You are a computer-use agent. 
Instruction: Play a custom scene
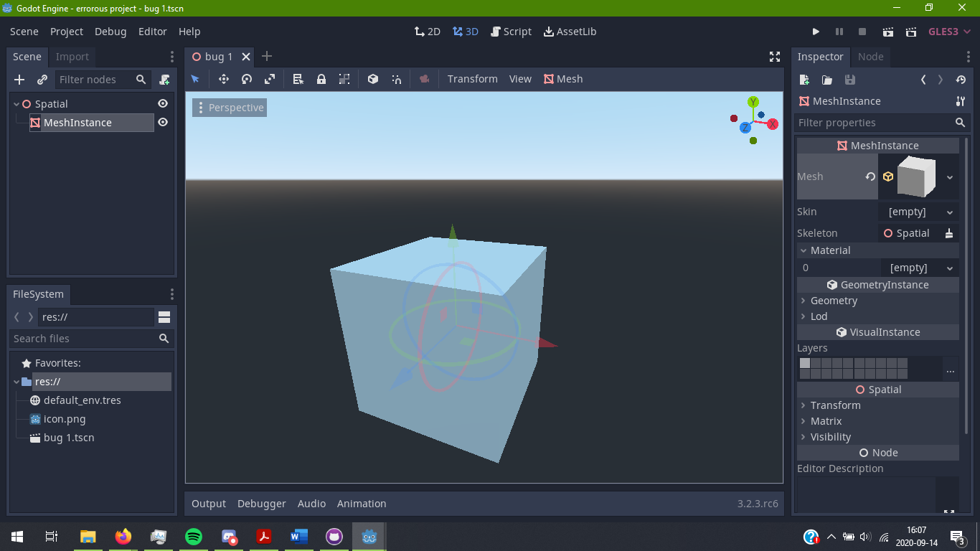point(911,32)
